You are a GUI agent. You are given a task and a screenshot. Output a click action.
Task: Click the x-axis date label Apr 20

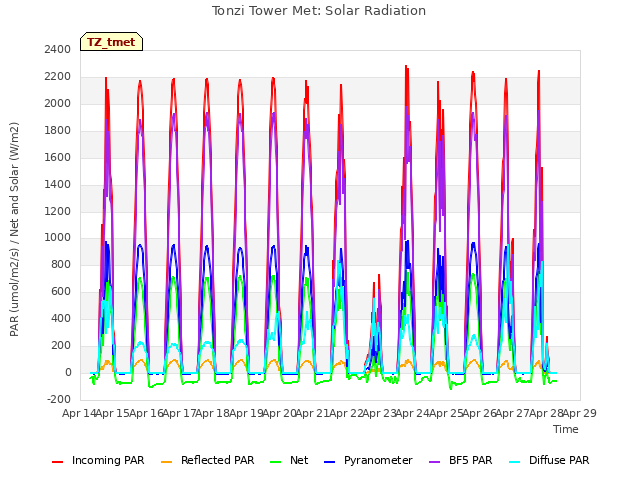pyautogui.click(x=280, y=413)
